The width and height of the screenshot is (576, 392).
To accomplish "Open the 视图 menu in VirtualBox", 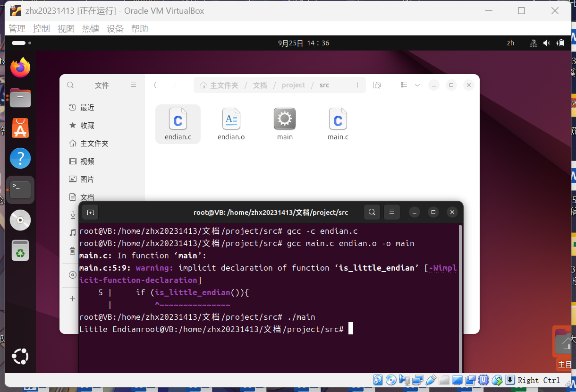I will click(x=66, y=29).
